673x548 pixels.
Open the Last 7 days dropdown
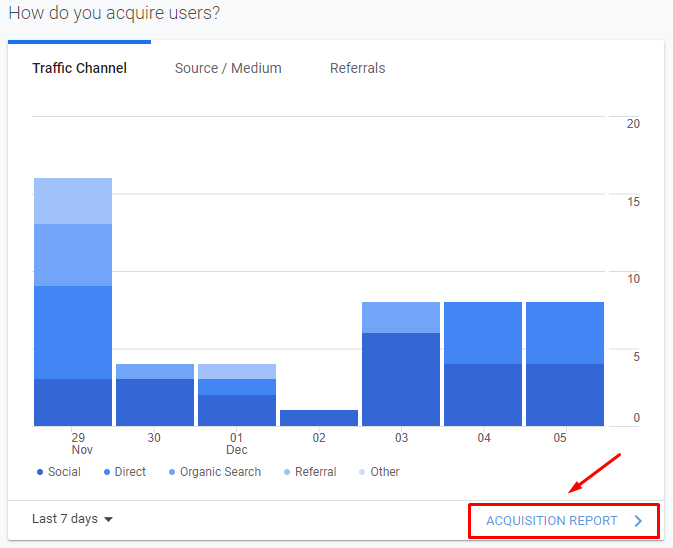coord(72,519)
